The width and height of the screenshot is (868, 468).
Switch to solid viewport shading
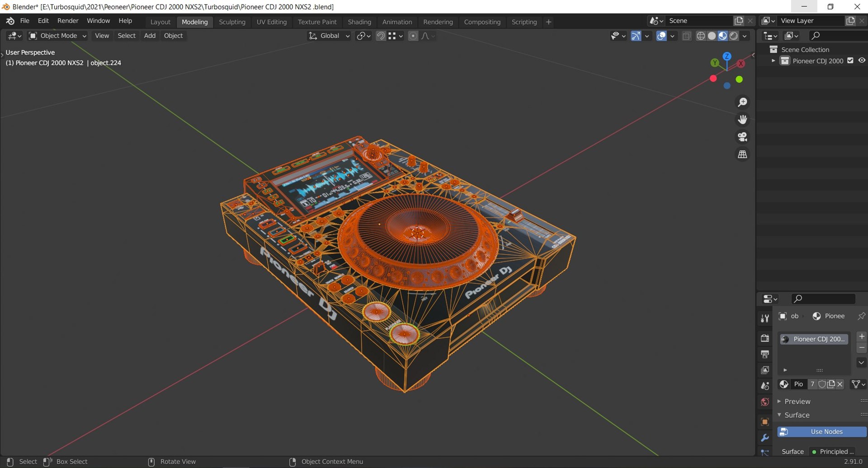[x=712, y=36]
